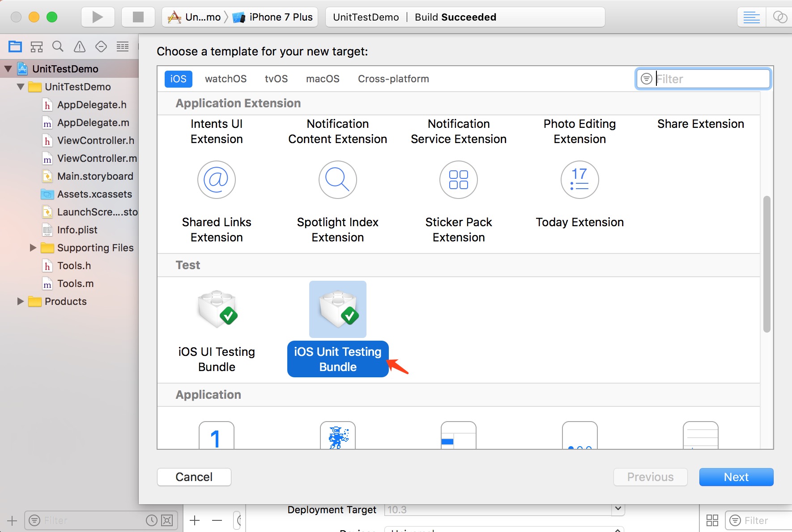The image size is (792, 532).
Task: Click the grid view icon in library
Action: click(712, 520)
